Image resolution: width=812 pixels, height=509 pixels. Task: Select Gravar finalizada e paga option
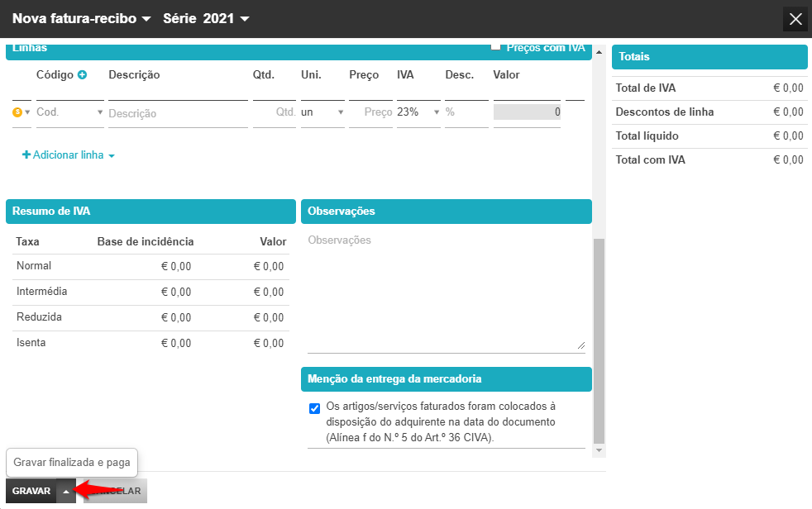(72, 463)
